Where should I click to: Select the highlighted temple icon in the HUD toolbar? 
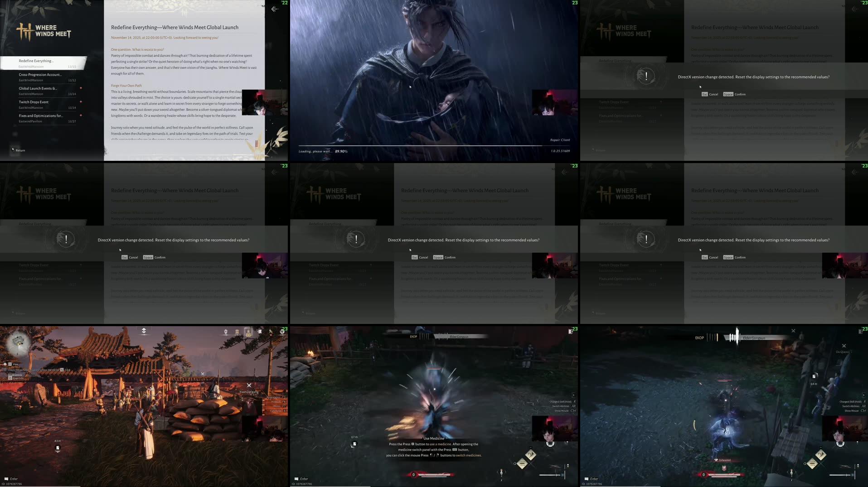[x=248, y=332]
